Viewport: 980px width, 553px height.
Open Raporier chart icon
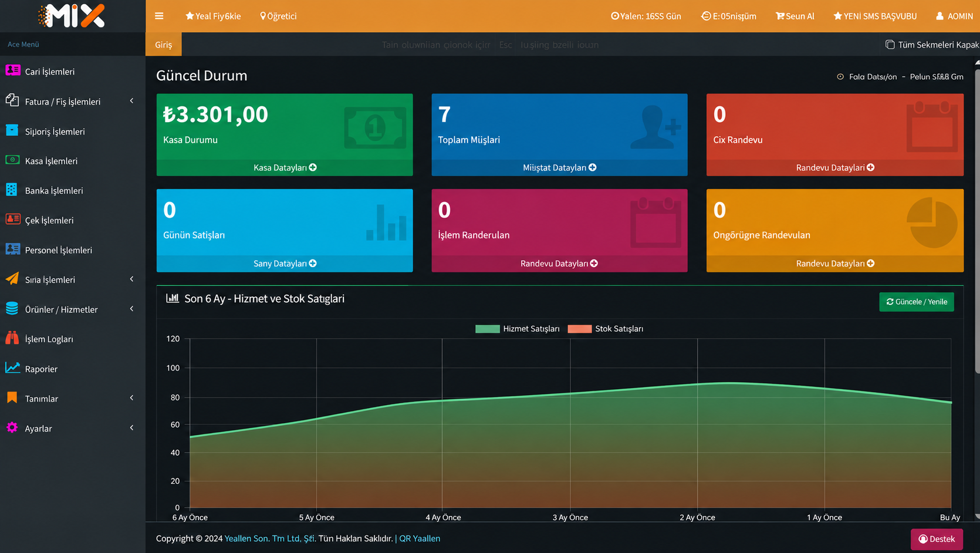click(x=12, y=368)
